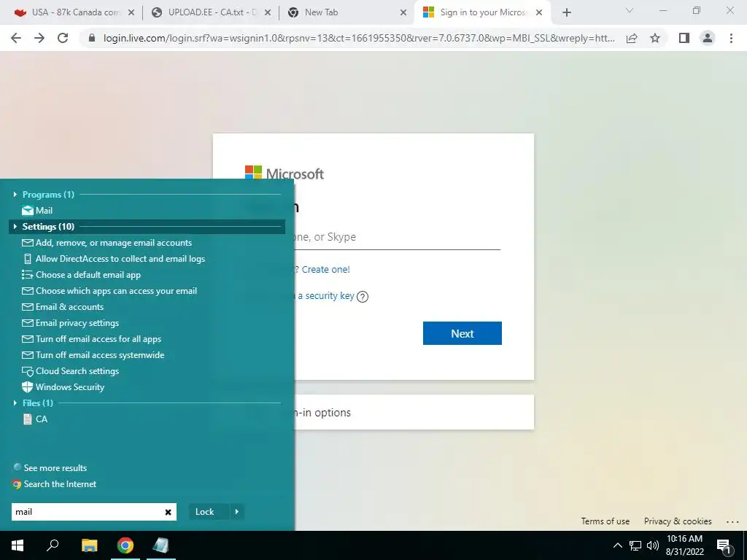
Task: Share this page icon
Action: 632,38
